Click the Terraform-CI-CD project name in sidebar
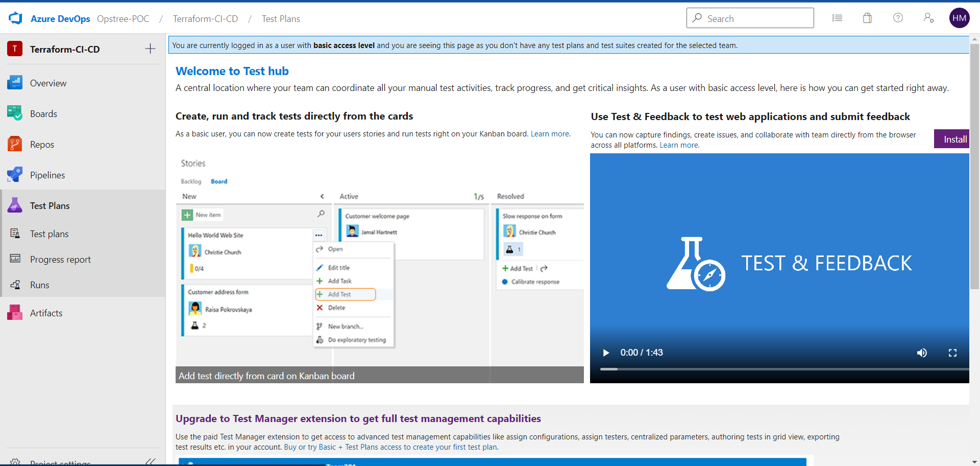This screenshot has width=980, height=466. [65, 49]
